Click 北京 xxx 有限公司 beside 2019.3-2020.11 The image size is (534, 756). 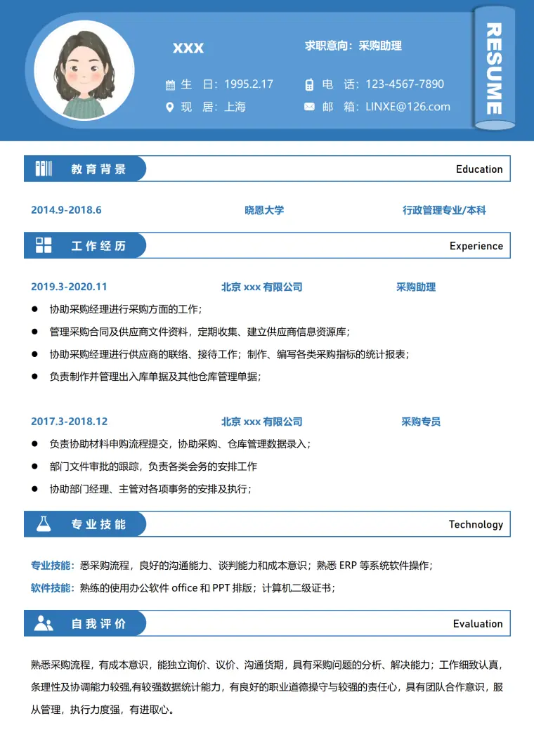pyautogui.click(x=261, y=287)
